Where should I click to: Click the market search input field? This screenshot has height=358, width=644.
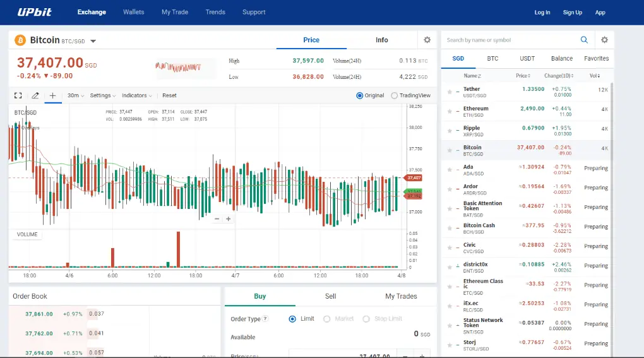click(x=510, y=40)
